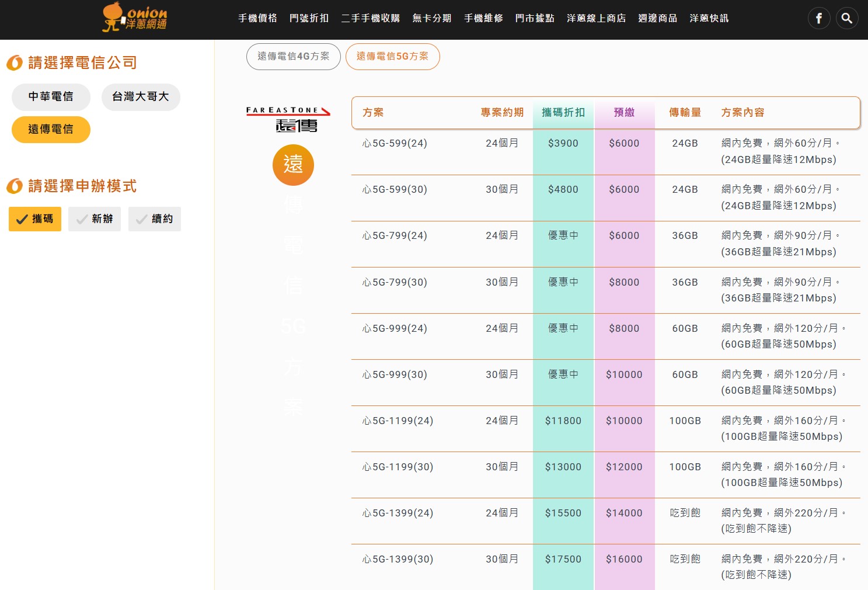Image resolution: width=868 pixels, height=590 pixels.
Task: Select plan 心5G-599(30)
Action: click(395, 189)
